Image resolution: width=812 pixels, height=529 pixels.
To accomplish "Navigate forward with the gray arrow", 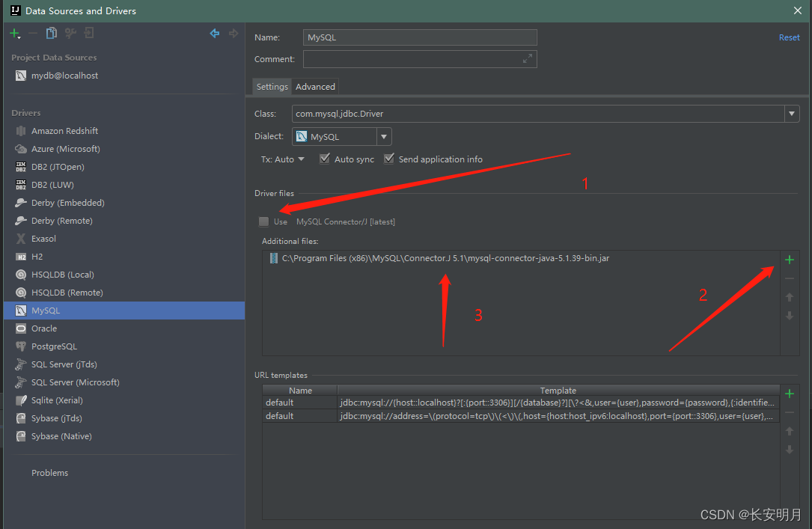I will pyautogui.click(x=233, y=34).
